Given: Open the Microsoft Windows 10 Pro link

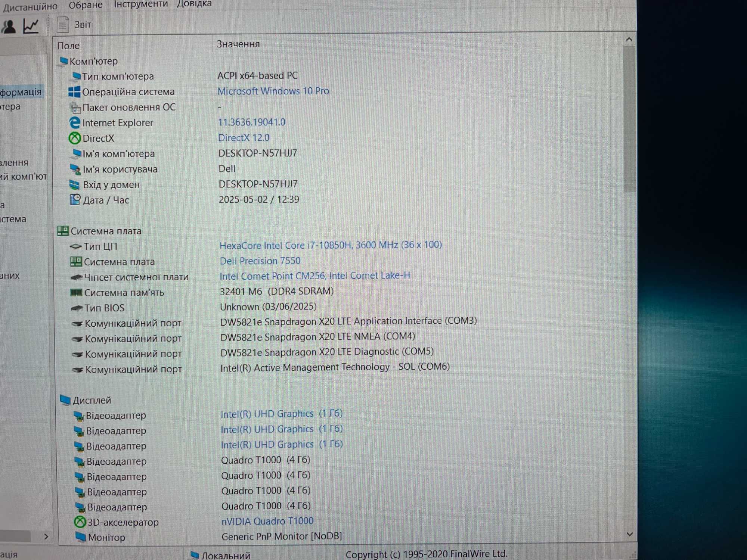Looking at the screenshot, I should [x=273, y=91].
